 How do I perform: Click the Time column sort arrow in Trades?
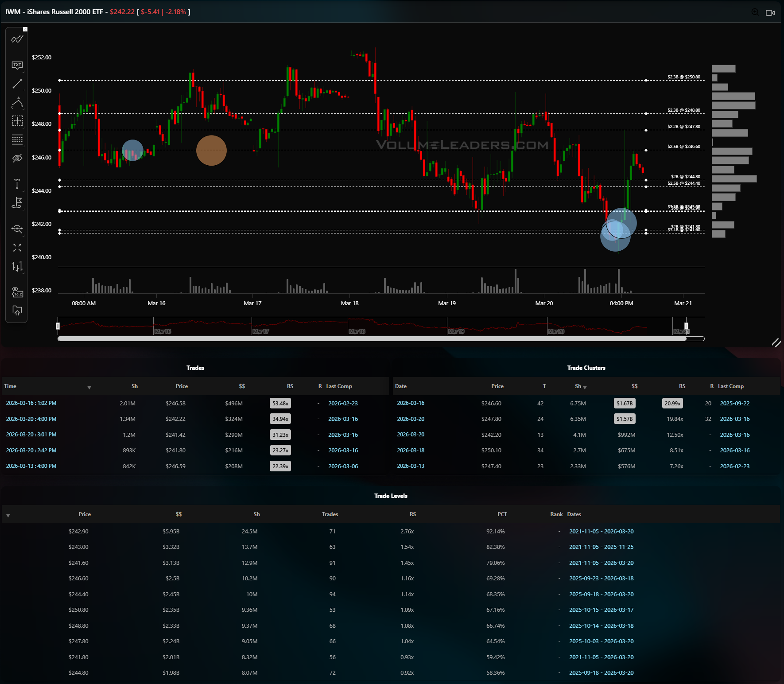coord(89,388)
